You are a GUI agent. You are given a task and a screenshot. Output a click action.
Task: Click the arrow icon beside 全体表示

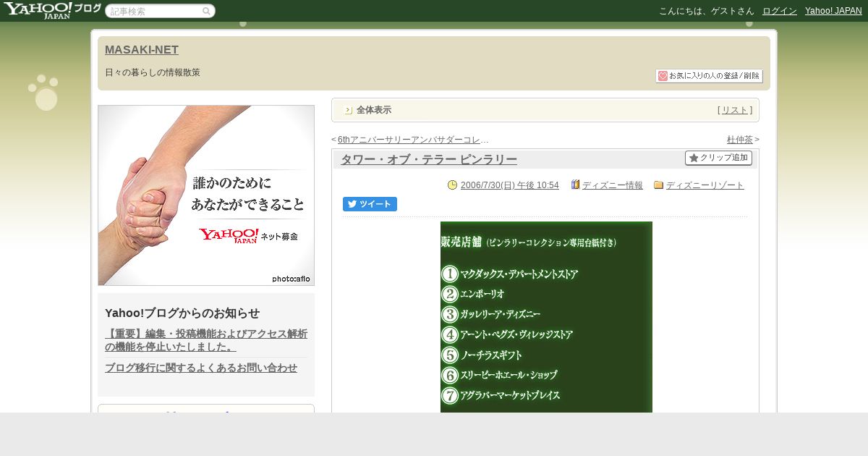click(x=348, y=110)
